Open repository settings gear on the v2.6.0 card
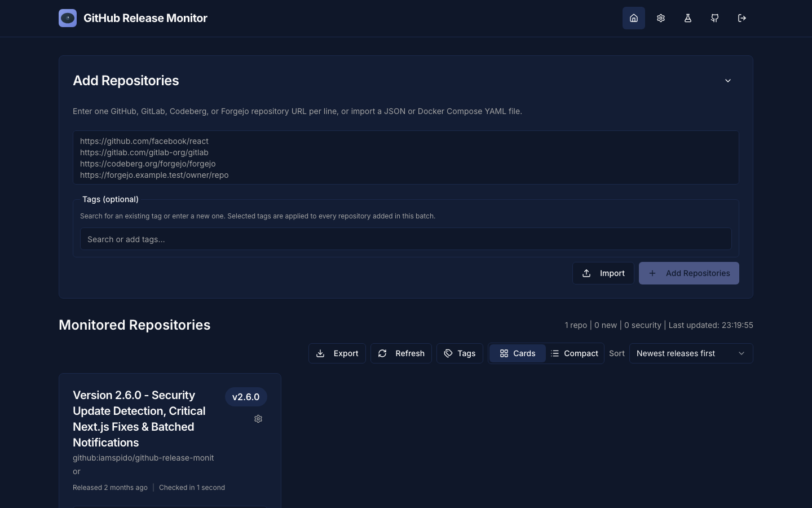 258,419
